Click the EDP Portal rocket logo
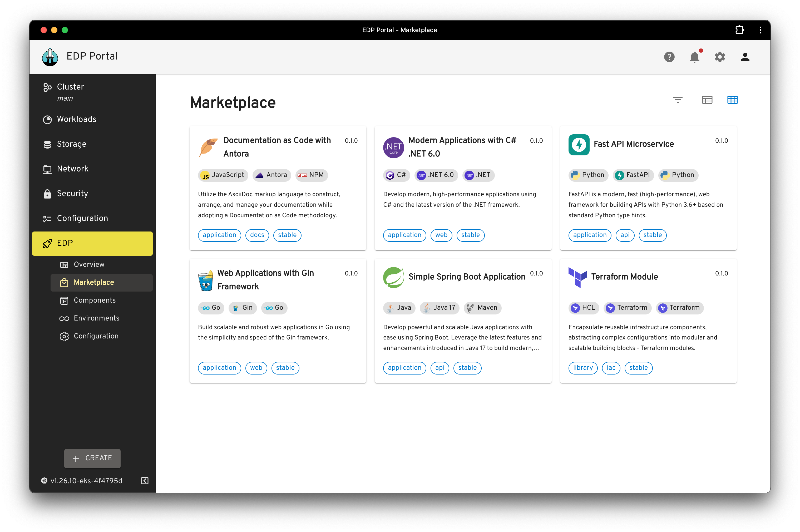The height and width of the screenshot is (532, 800). coord(50,57)
